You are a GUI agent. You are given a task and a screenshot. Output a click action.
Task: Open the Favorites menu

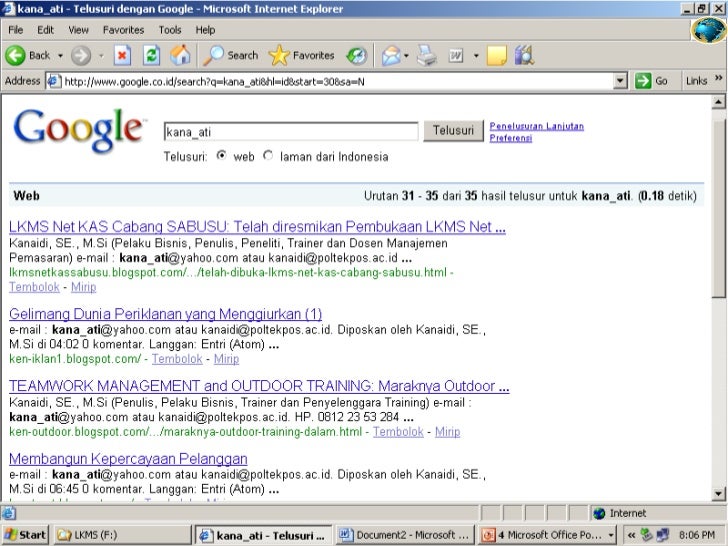(x=124, y=30)
